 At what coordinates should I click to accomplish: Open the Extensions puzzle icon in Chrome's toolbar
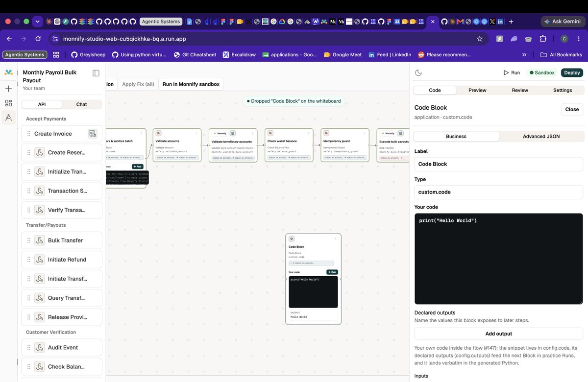[x=543, y=39]
